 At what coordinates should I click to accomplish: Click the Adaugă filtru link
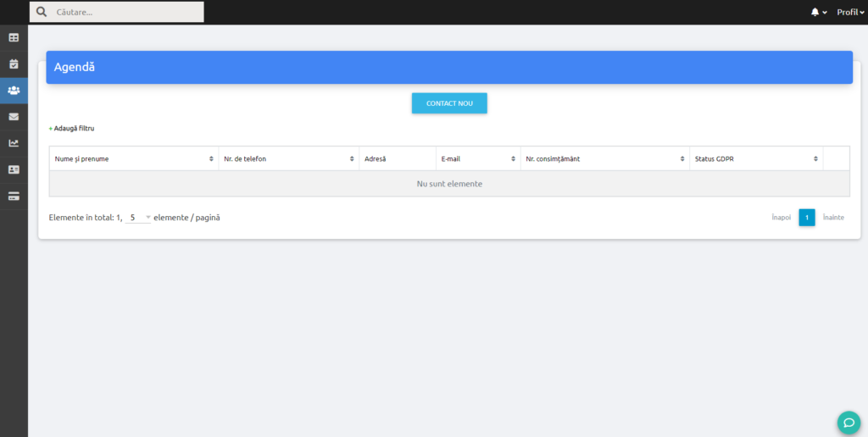[71, 129]
